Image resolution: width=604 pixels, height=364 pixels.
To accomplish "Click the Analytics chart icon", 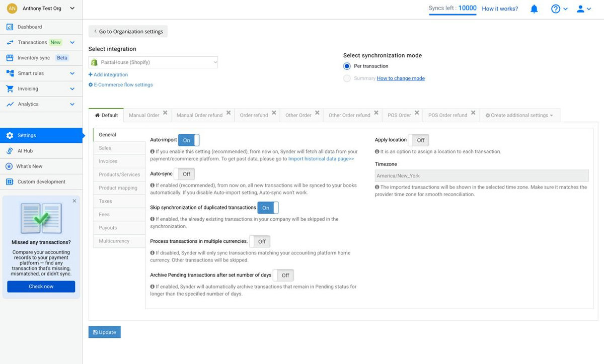I will pos(10,104).
